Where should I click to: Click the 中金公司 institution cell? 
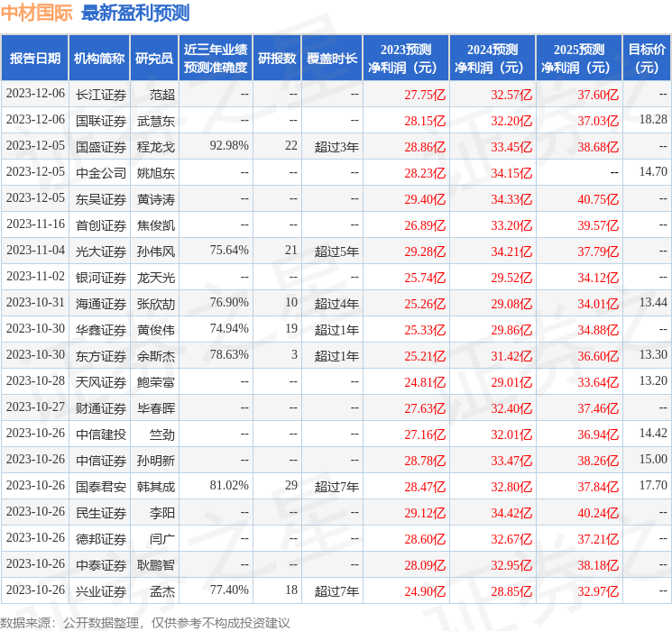pyautogui.click(x=101, y=173)
